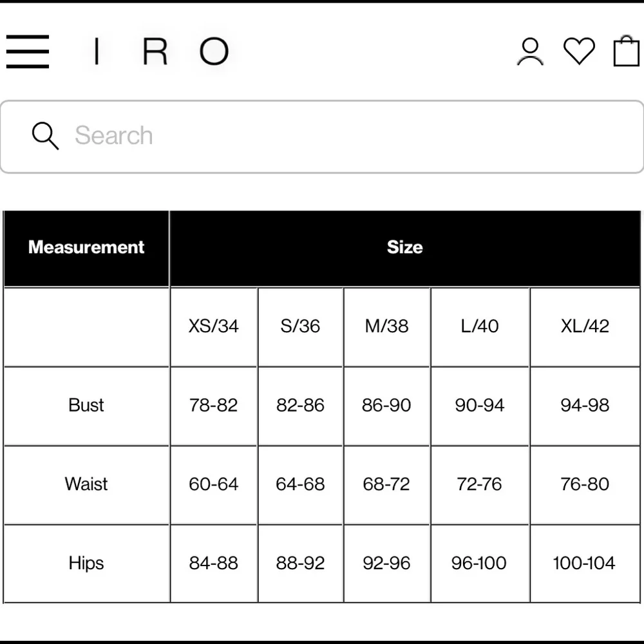
Task: Click the 86-90 bust measurement cell
Action: click(386, 405)
